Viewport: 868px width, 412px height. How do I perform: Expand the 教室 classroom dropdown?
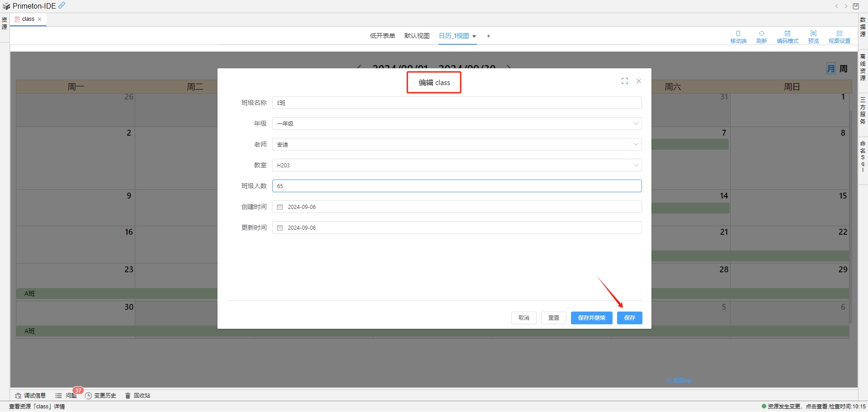point(457,165)
